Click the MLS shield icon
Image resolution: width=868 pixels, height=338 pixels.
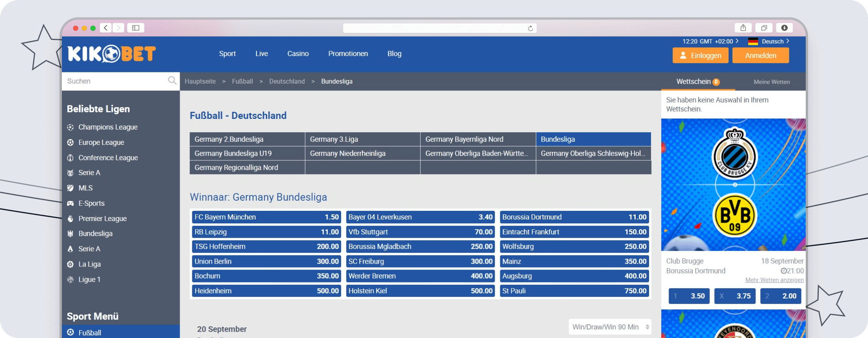[x=71, y=188]
